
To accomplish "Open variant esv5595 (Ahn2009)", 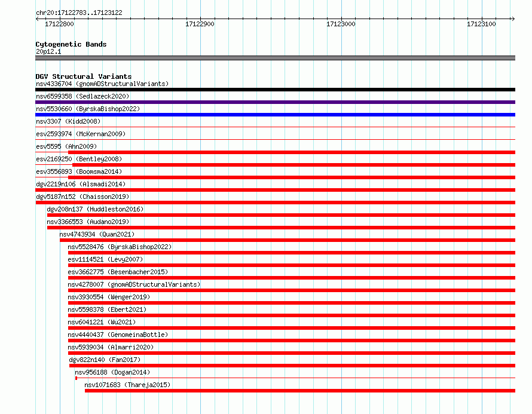I will [66, 146].
